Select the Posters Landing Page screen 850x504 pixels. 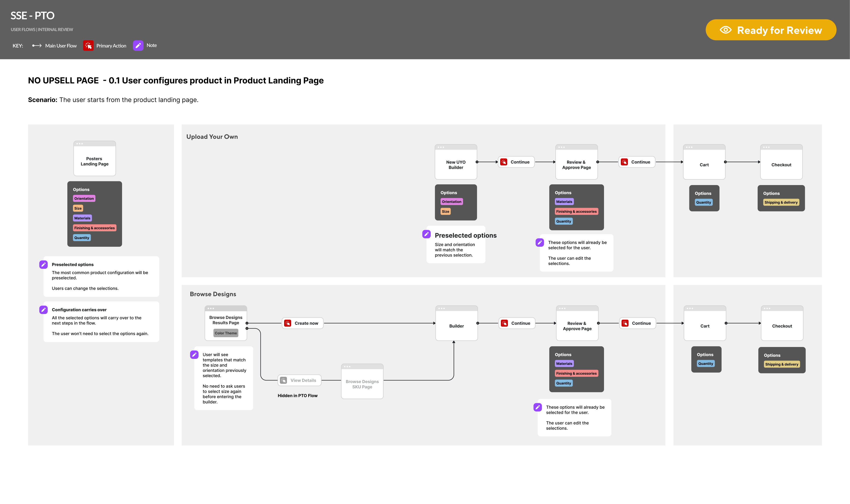click(94, 161)
